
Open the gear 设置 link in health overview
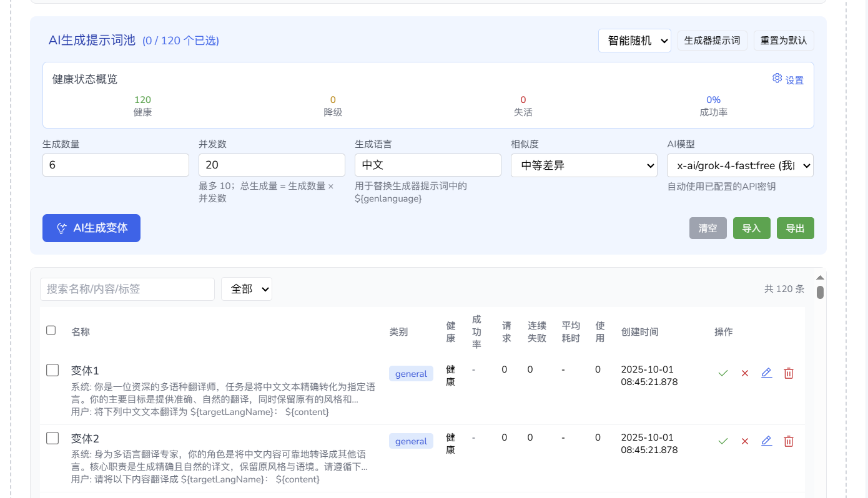[x=788, y=79]
